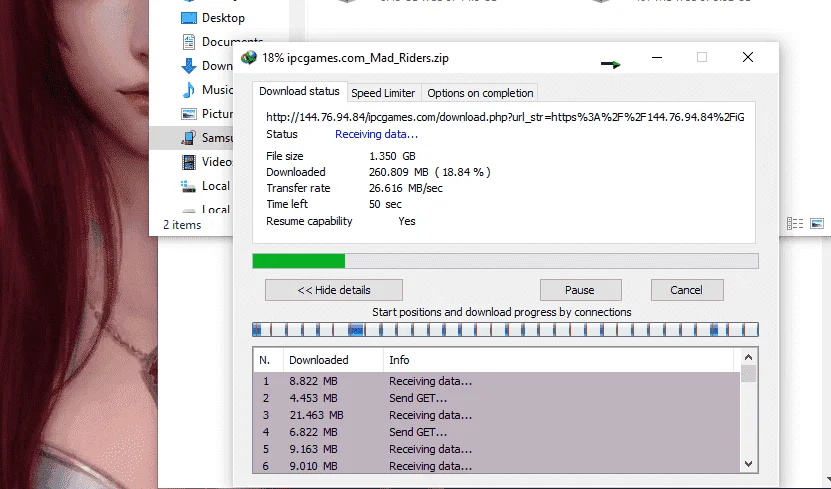831x489 pixels.
Task: Switch to the Download status tab
Action: pos(299,91)
